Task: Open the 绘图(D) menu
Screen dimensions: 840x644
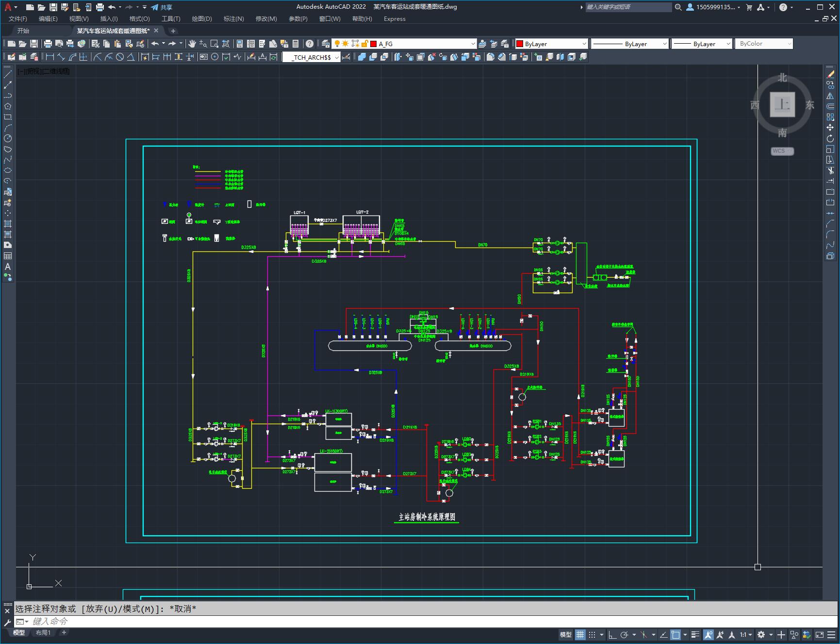Action: [x=202, y=18]
